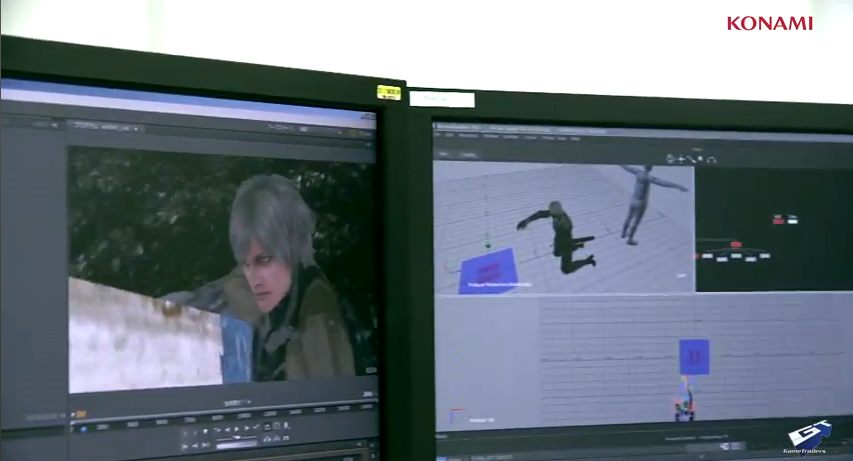The width and height of the screenshot is (853, 461).
Task: Click the first icon in transport's bottom-left row
Action: coord(184,446)
